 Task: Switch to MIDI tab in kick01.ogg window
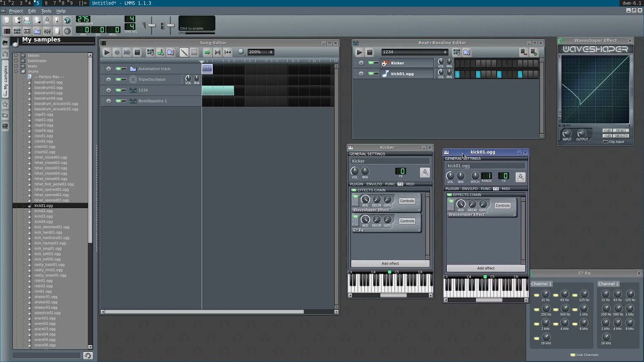click(506, 189)
